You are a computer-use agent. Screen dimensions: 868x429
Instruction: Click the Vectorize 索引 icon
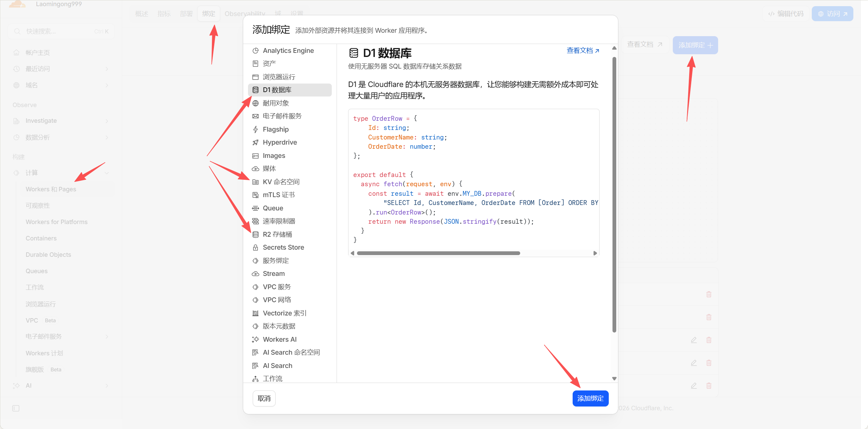coord(255,313)
